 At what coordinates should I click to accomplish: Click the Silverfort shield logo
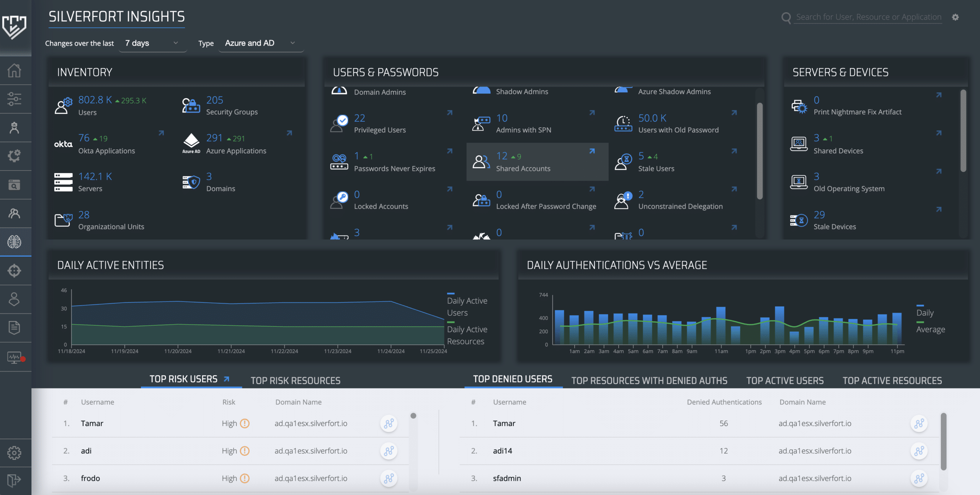click(x=14, y=27)
